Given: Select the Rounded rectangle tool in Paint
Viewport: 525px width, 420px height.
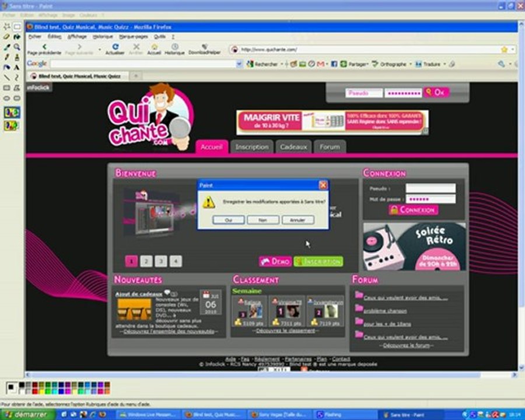Looking at the screenshot, I should click(x=17, y=98).
